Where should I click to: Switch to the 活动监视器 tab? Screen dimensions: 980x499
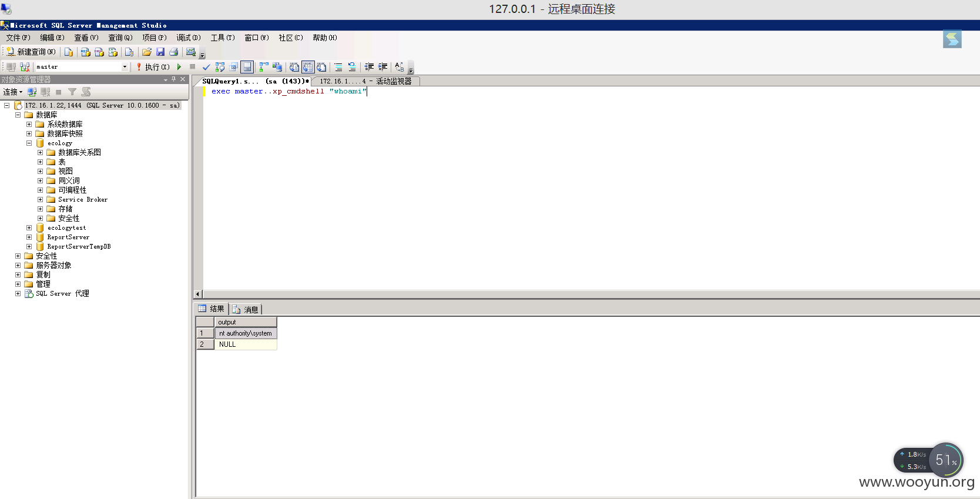(x=366, y=81)
